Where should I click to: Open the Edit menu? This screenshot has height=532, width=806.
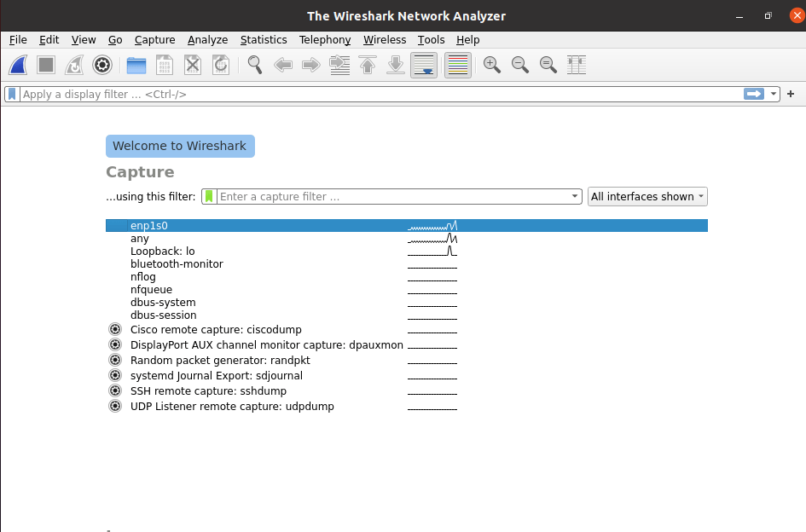(x=49, y=39)
